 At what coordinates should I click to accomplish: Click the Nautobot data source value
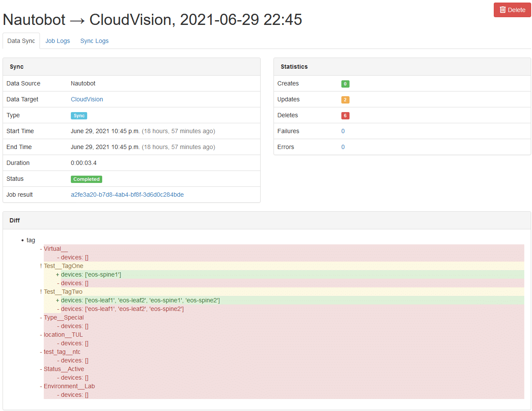pyautogui.click(x=83, y=83)
